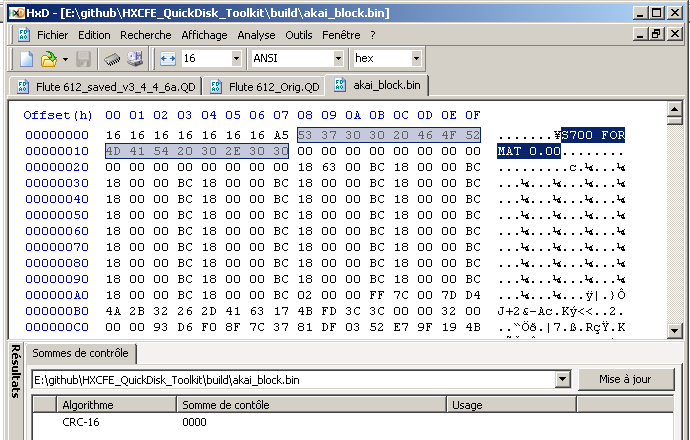
Task: Open a file using folder icon
Action: coord(48,59)
